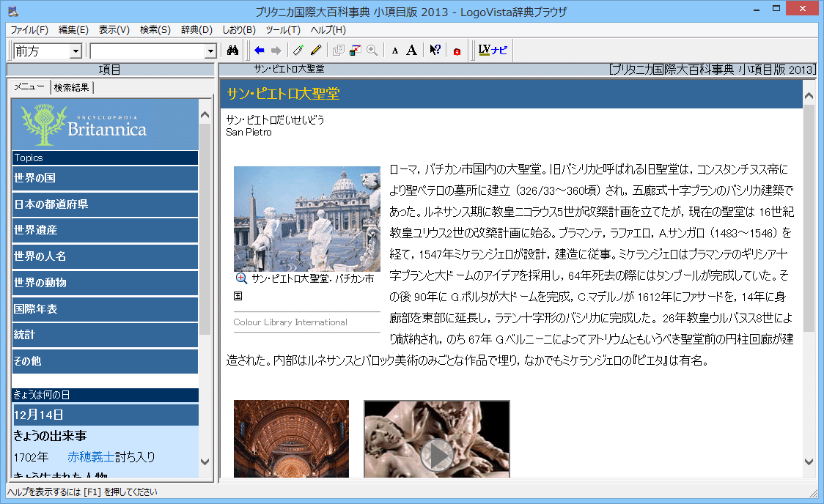Open the しおり(B) menu
Image resolution: width=824 pixels, height=504 pixels.
238,30
